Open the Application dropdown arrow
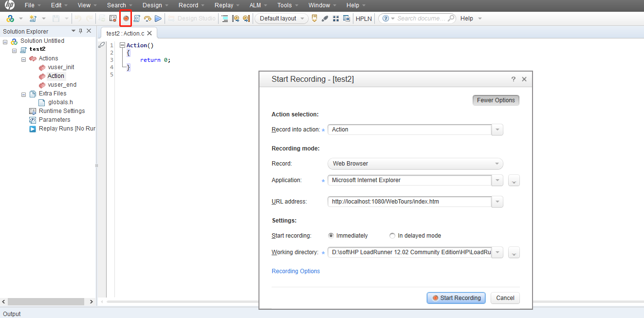Screen dimensions: 644x318 [x=497, y=180]
